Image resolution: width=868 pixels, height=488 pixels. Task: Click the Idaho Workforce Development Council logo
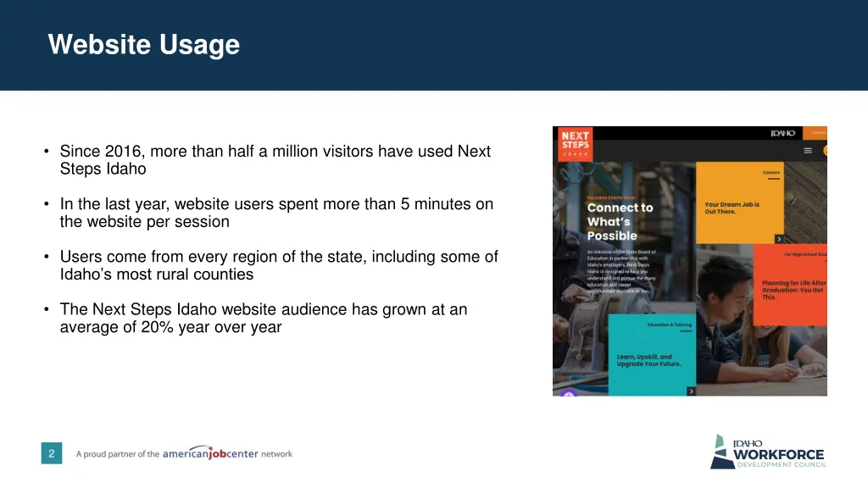[x=768, y=452]
